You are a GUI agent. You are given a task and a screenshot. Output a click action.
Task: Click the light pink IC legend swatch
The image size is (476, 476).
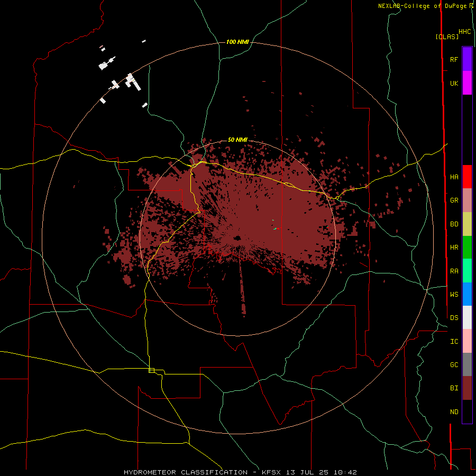[x=467, y=341]
